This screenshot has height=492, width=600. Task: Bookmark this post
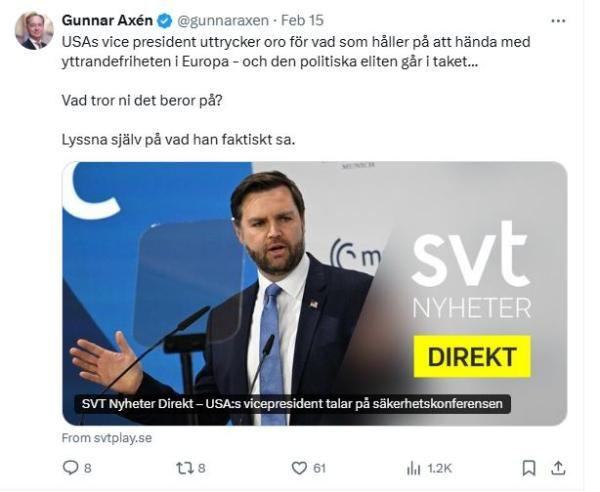tap(529, 468)
